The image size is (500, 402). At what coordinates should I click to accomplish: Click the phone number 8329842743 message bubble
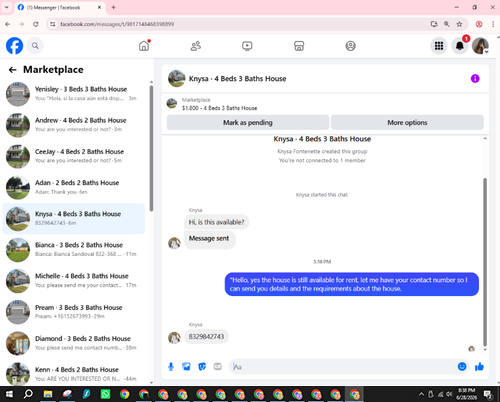coord(206,337)
